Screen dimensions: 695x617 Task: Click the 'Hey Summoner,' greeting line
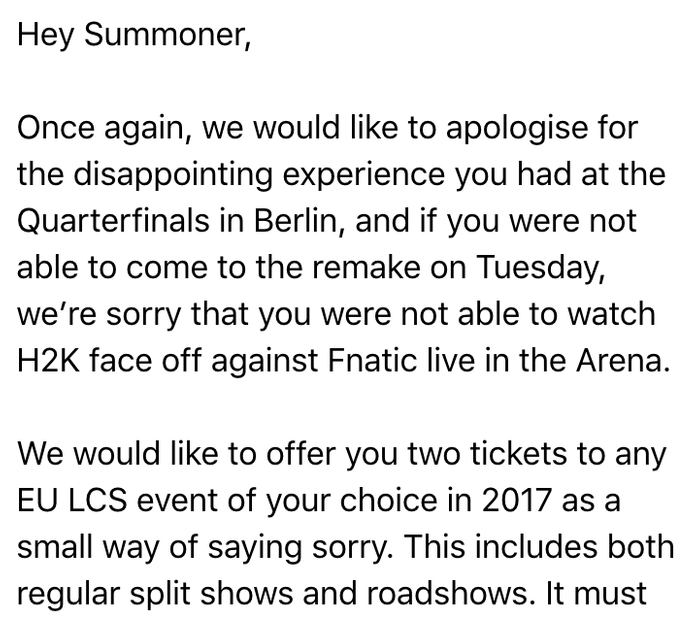(x=134, y=35)
